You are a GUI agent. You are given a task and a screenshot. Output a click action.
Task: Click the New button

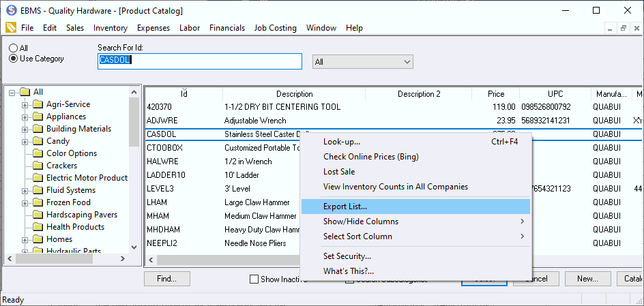point(588,279)
